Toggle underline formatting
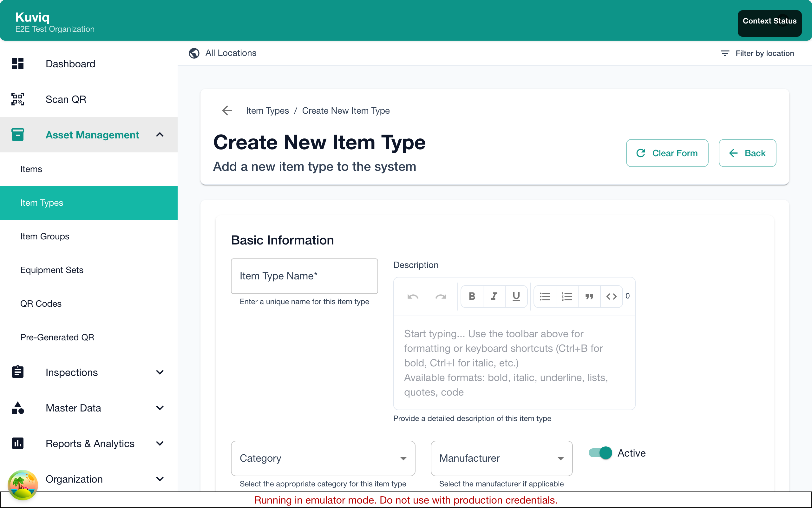 [x=516, y=296]
